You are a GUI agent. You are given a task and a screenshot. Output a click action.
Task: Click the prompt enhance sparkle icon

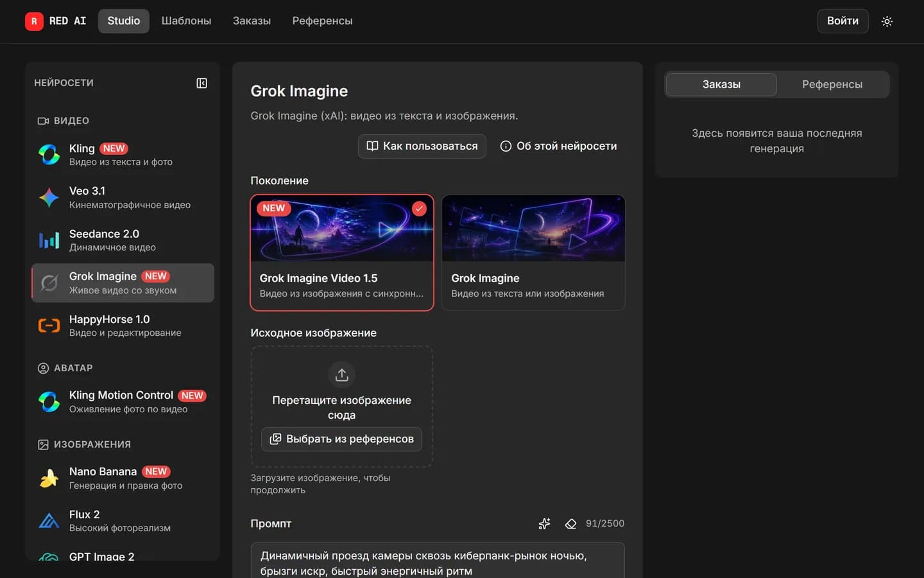point(544,523)
